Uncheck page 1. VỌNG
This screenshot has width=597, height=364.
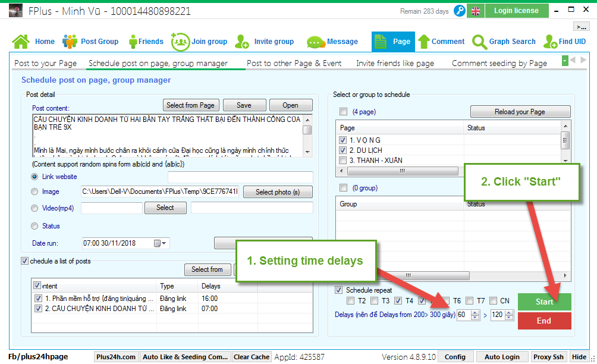pos(343,140)
